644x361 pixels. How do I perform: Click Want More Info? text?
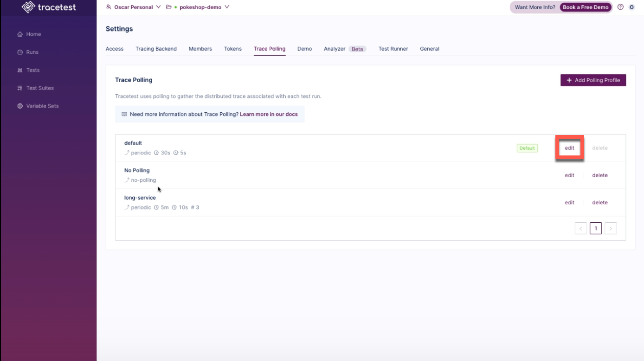pos(535,7)
